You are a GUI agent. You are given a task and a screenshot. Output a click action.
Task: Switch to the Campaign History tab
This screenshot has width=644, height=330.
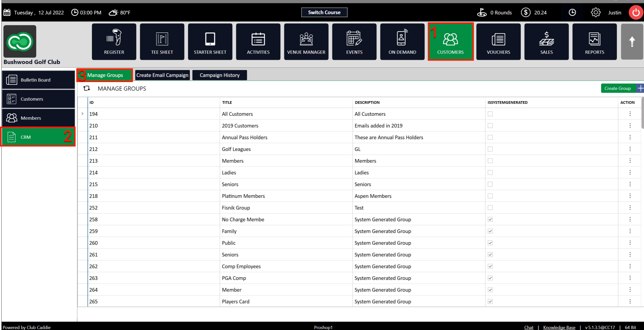pyautogui.click(x=219, y=75)
